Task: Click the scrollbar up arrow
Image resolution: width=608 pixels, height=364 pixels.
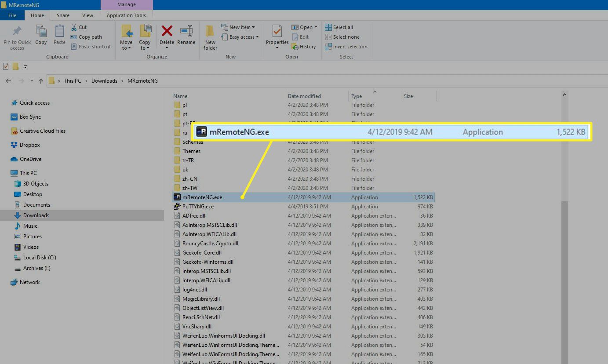Action: [565, 95]
